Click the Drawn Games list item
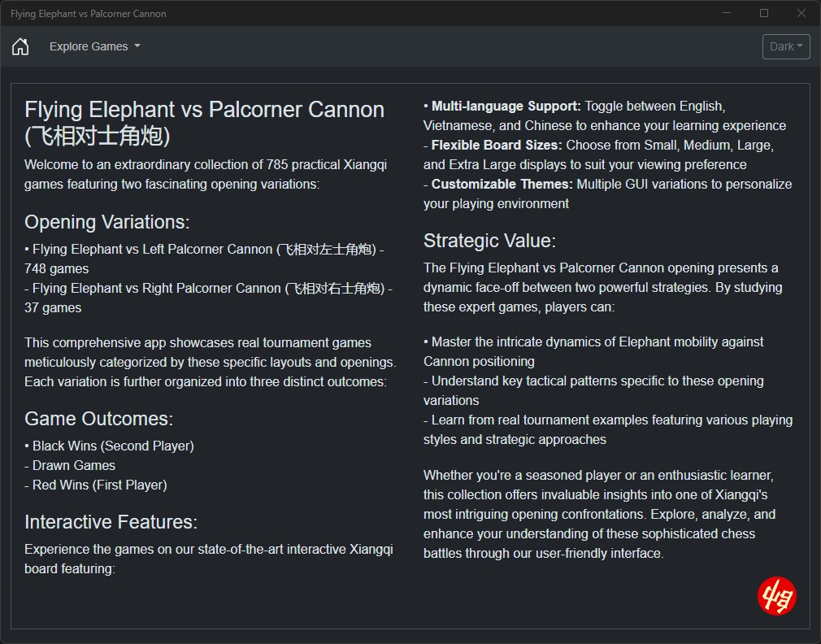This screenshot has height=644, width=821. [x=74, y=465]
